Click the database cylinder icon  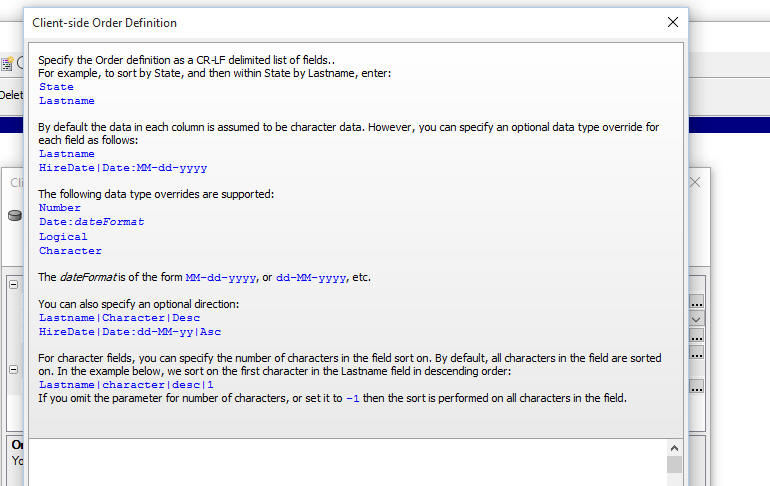(x=15, y=216)
